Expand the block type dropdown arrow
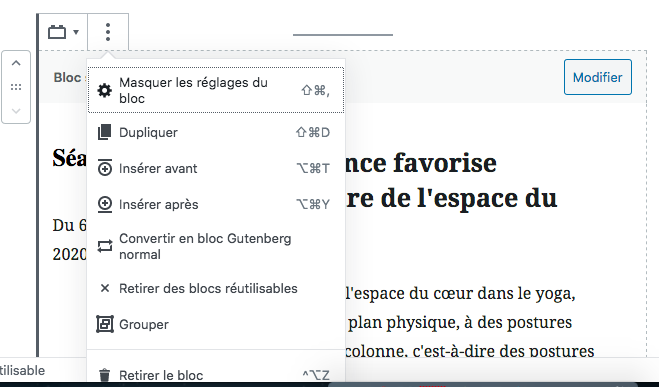This screenshot has height=387, width=659. 76,32
